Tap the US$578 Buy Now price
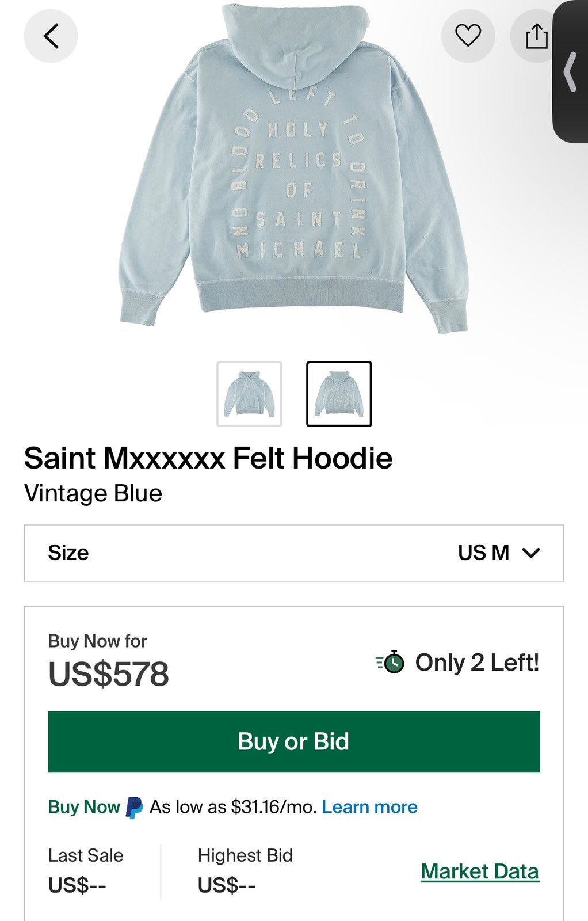This screenshot has width=588, height=921. click(109, 674)
